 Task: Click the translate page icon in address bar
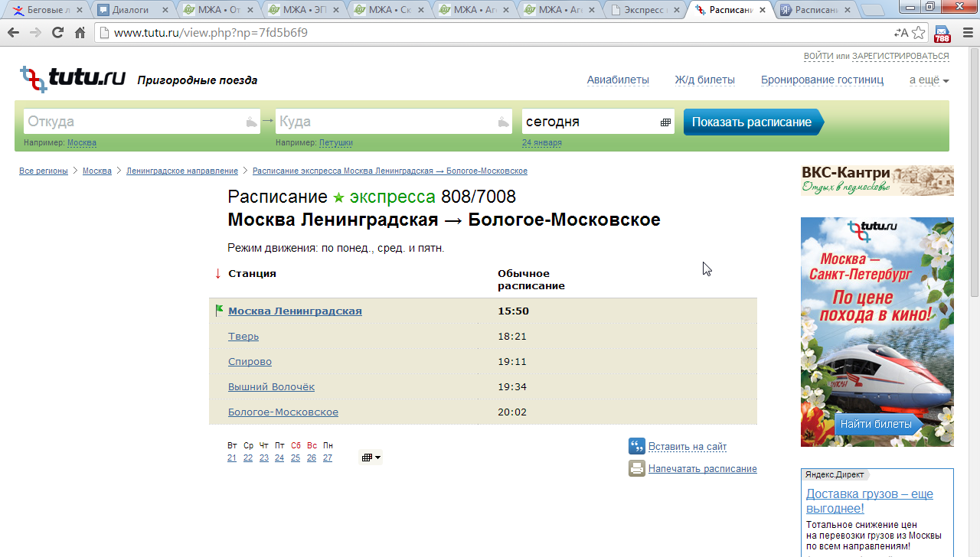pyautogui.click(x=900, y=33)
